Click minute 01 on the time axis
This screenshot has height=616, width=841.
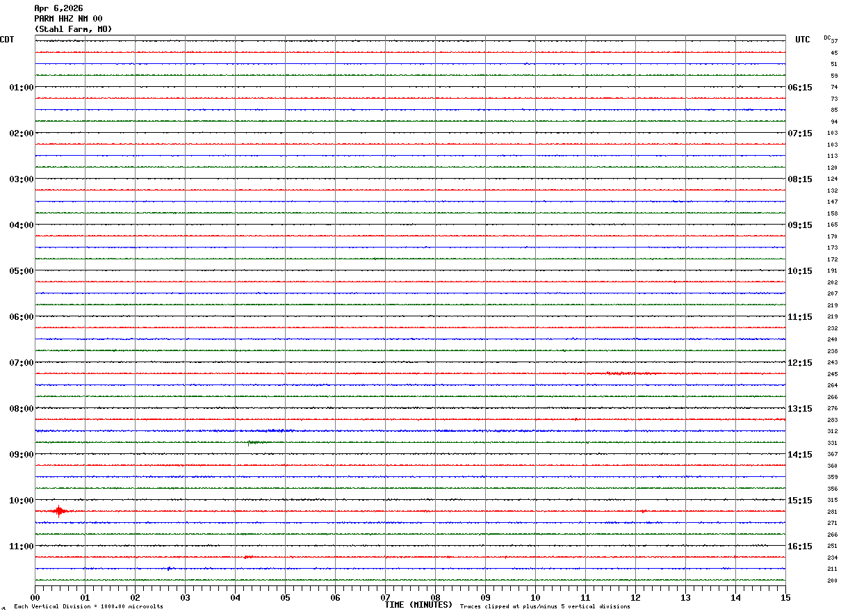tap(85, 597)
